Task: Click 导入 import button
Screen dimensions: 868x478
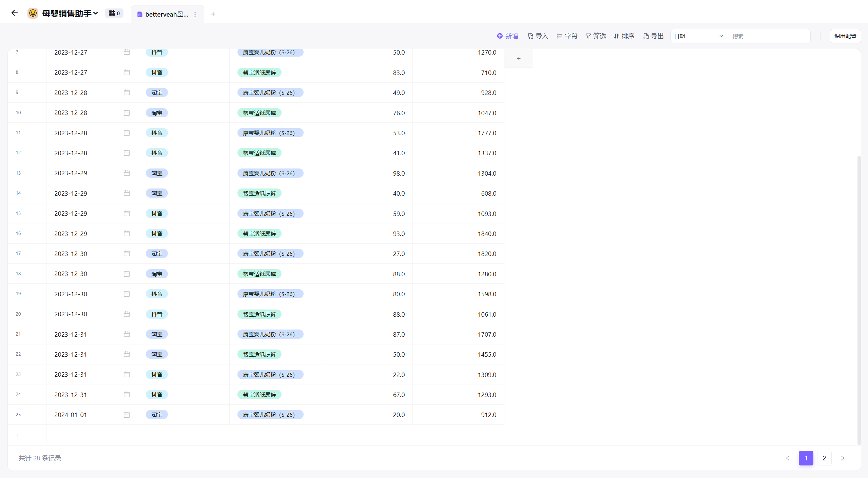Action: 538,36
